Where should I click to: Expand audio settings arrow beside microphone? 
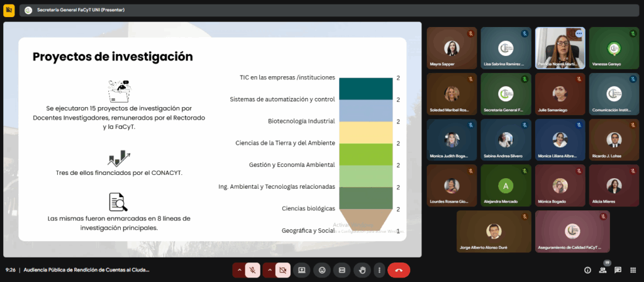pyautogui.click(x=238, y=270)
